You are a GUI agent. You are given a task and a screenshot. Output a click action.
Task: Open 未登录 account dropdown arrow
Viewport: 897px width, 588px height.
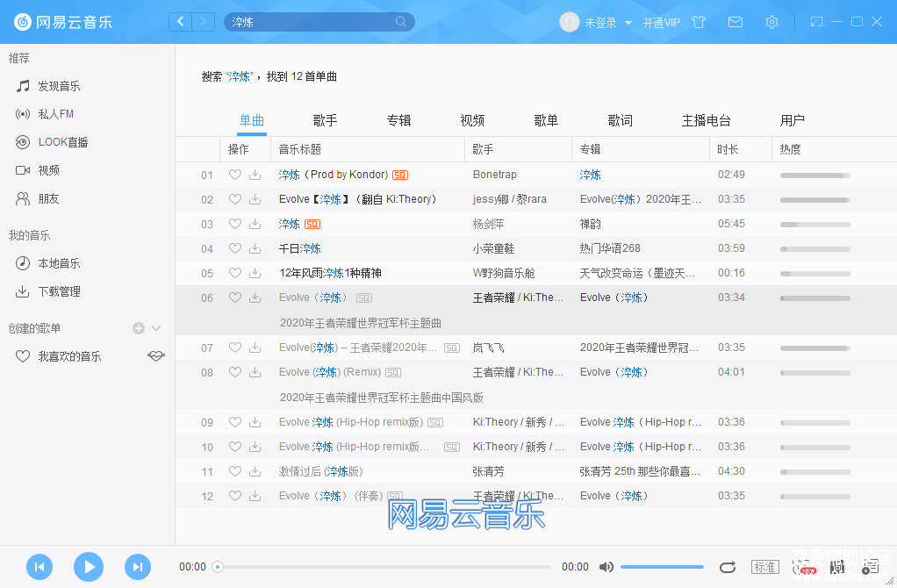point(628,23)
